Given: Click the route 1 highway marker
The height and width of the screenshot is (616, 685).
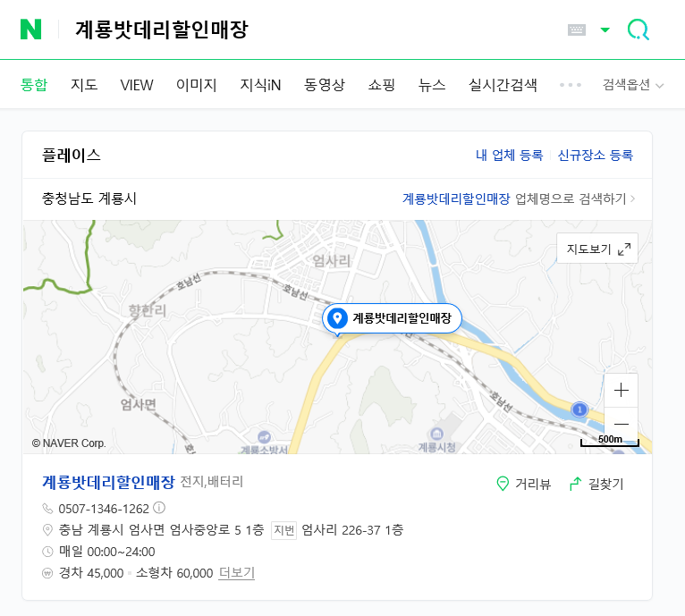Looking at the screenshot, I should click(579, 409).
